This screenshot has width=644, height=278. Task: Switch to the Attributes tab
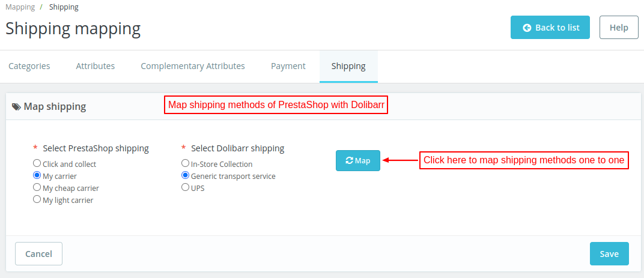tap(96, 66)
